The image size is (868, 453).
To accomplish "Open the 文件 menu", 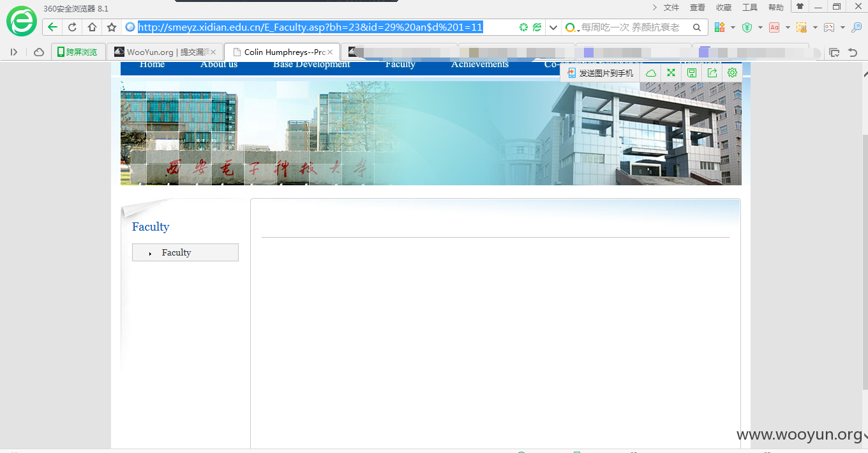I will [671, 8].
